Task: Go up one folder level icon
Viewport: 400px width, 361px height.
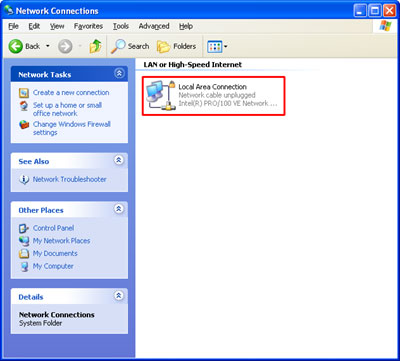Action: [x=95, y=46]
